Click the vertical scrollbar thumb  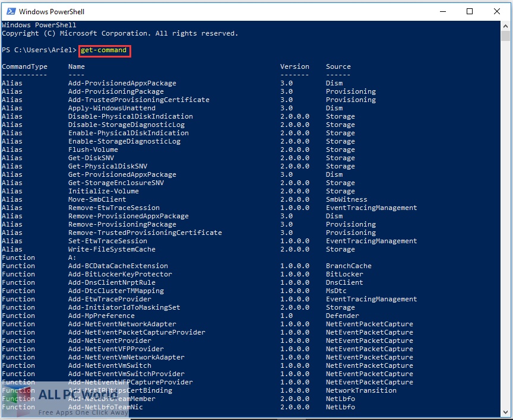[505, 36]
